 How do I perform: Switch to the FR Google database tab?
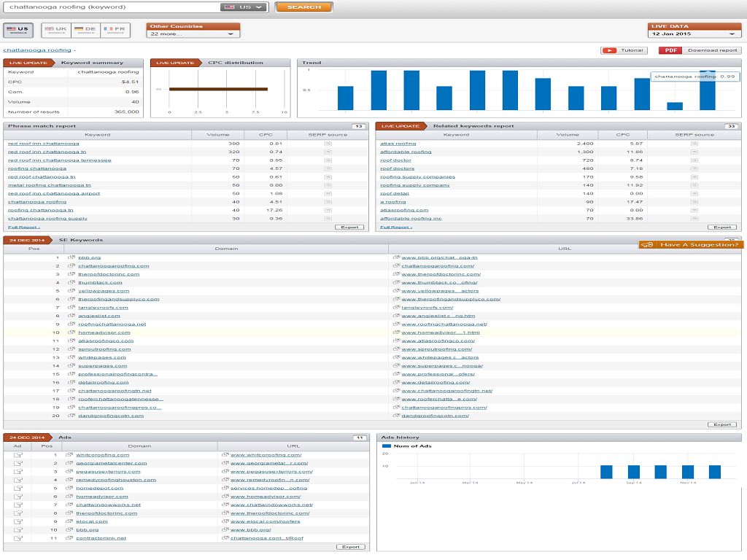tap(115, 30)
